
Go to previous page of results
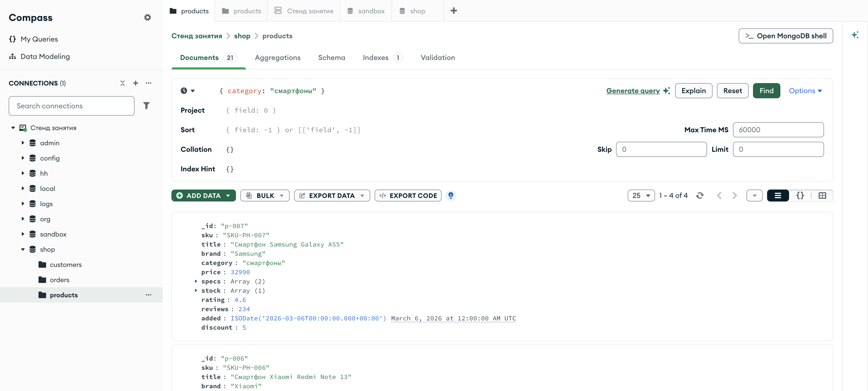[x=719, y=195]
